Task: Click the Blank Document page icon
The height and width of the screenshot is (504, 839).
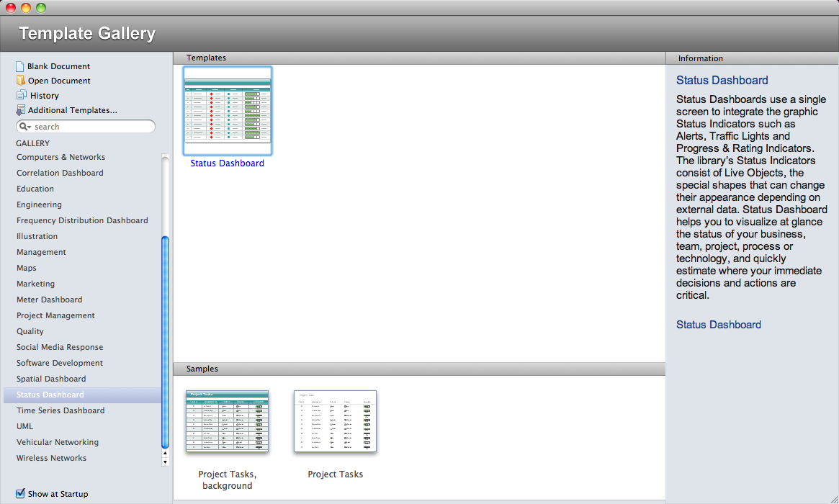Action: click(19, 66)
